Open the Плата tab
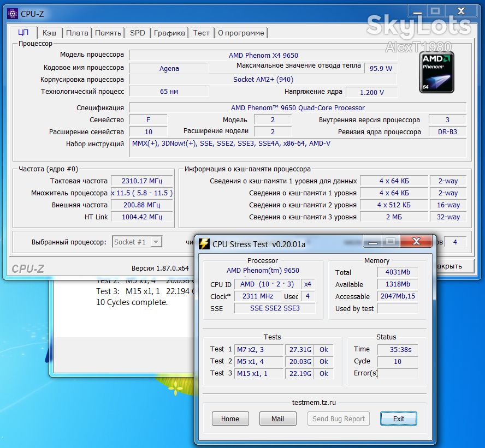This screenshot has width=485, height=448. (77, 33)
